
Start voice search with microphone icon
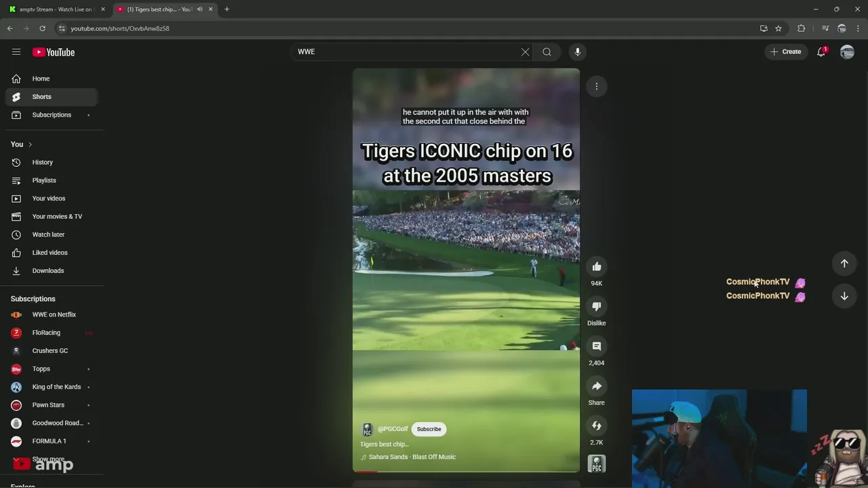tap(578, 52)
